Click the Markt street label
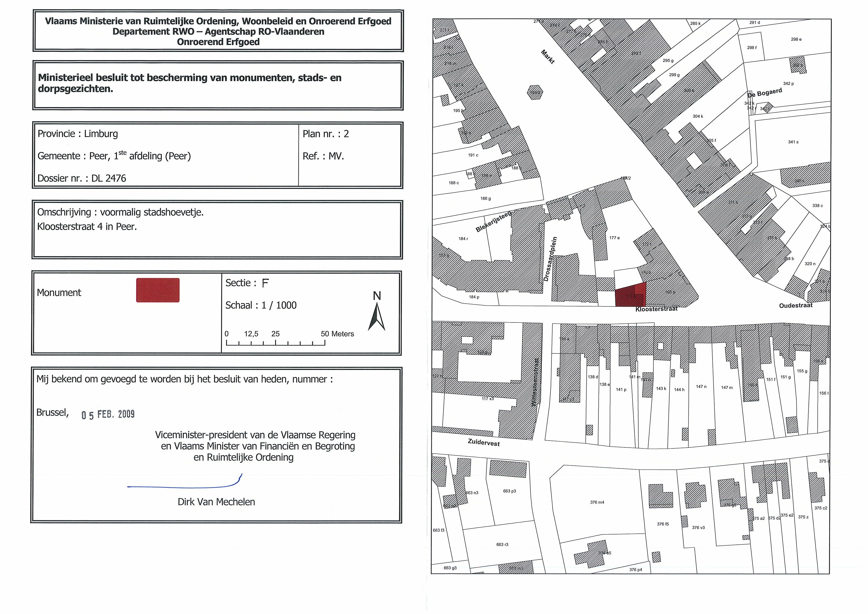 [547, 57]
